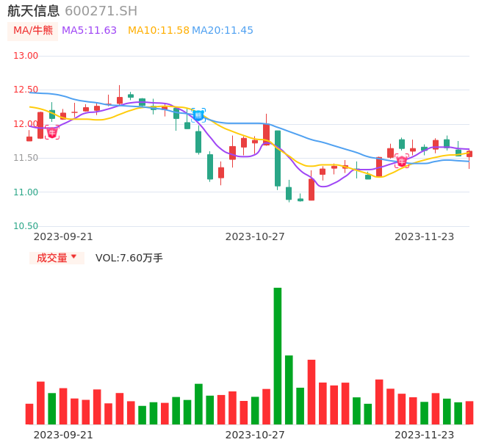Click the 10.50 price axis label
The image size is (504, 445).
pyautogui.click(x=26, y=226)
